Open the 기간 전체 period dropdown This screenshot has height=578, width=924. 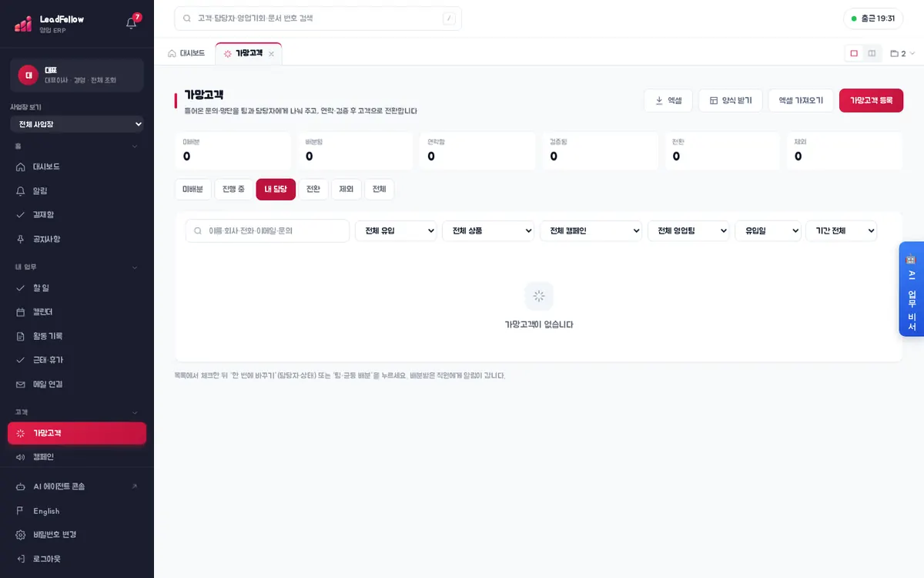click(841, 230)
